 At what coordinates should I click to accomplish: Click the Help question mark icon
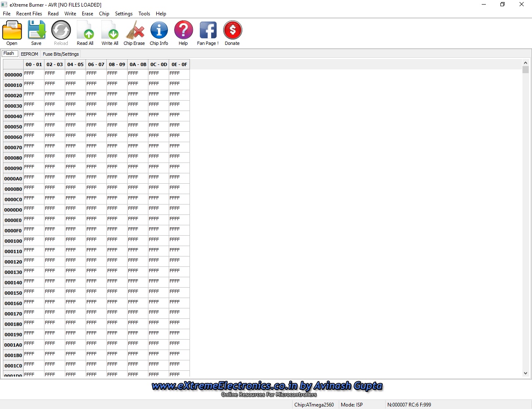pos(183,31)
